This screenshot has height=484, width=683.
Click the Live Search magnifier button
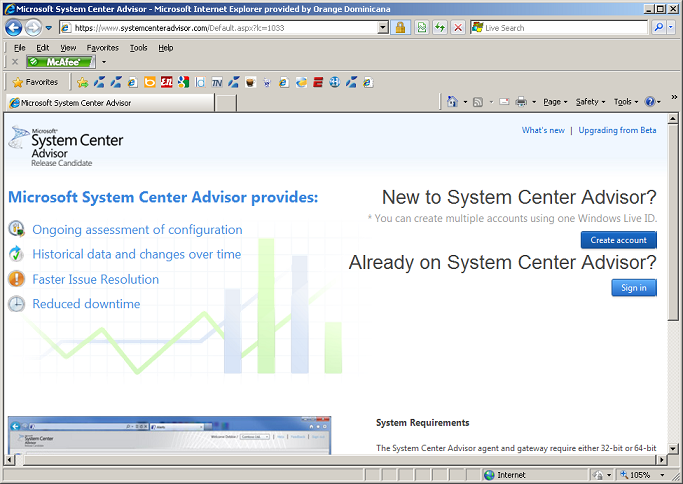[x=659, y=27]
